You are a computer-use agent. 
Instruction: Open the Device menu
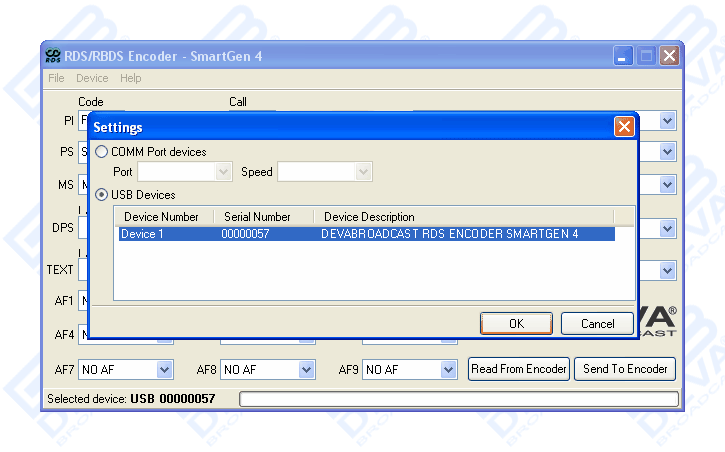pos(92,78)
